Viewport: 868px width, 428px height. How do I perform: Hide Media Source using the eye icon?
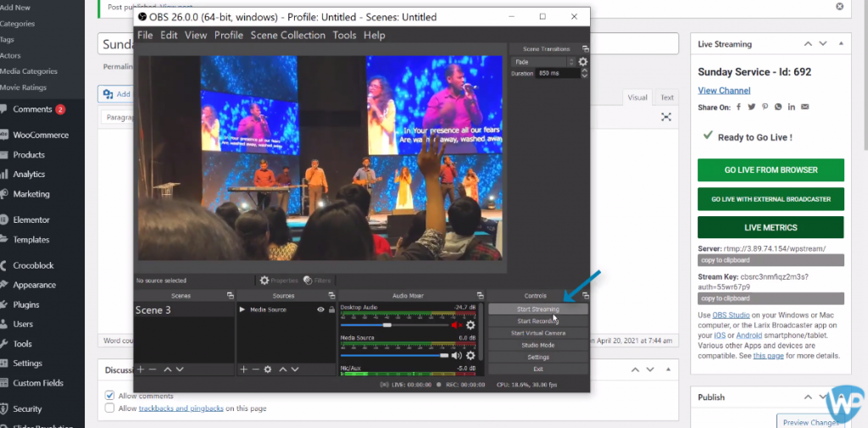320,310
